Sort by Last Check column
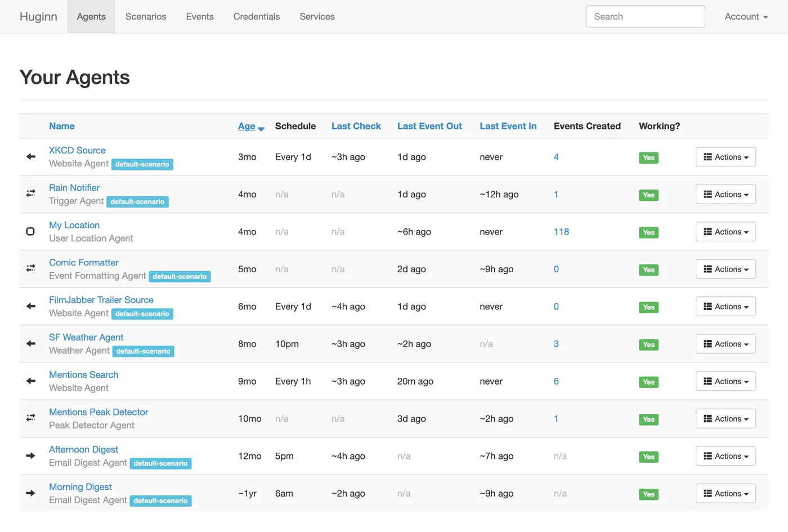The height and width of the screenshot is (532, 788). coord(356,126)
